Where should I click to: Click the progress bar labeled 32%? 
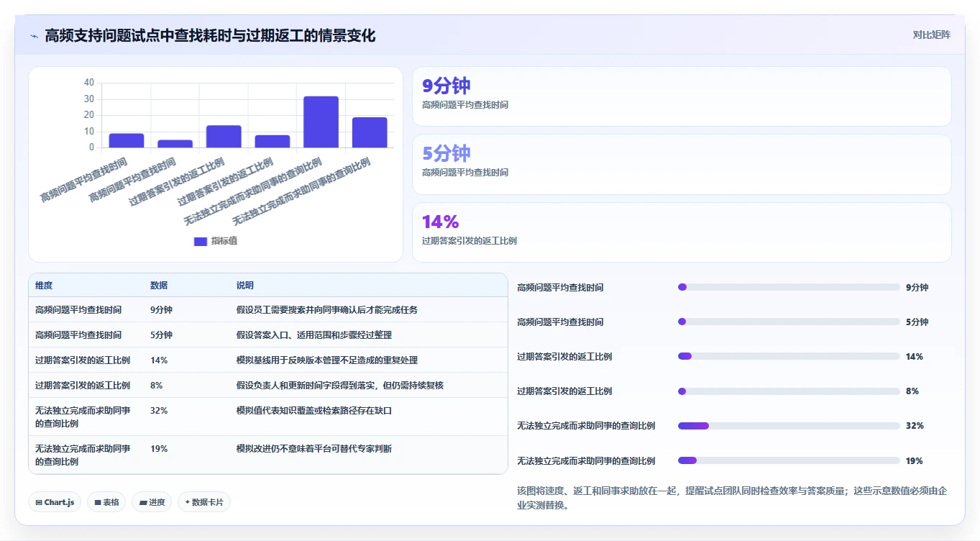789,426
